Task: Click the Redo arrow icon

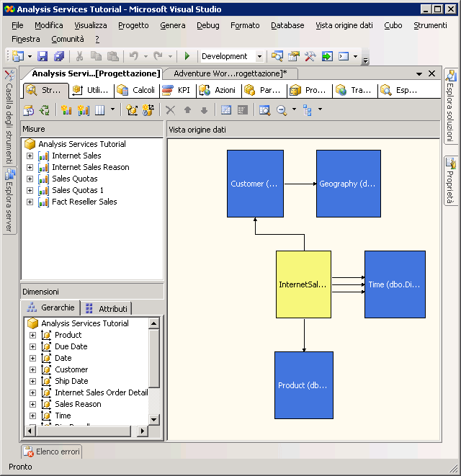Action: (x=158, y=56)
